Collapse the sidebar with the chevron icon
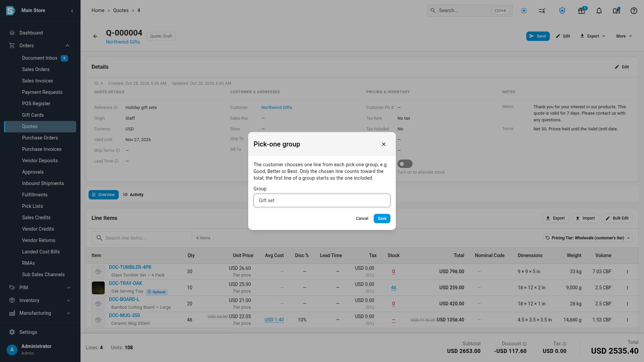The height and width of the screenshot is (362, 644). [x=72, y=11]
